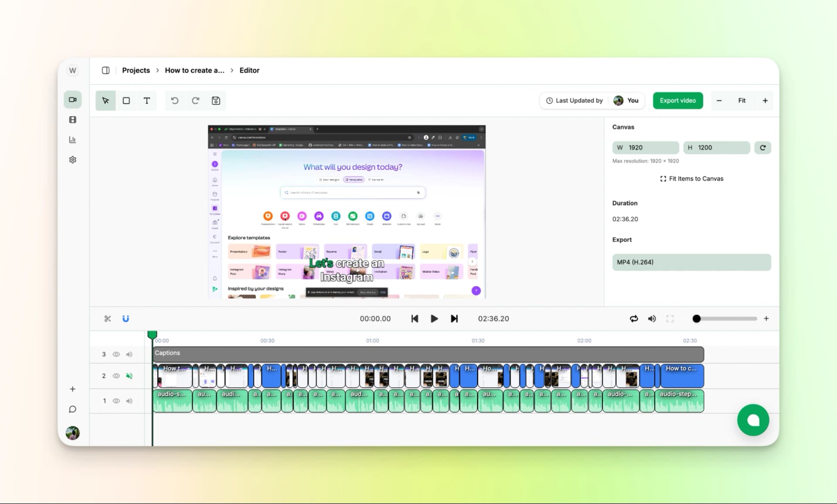The width and height of the screenshot is (837, 504).
Task: Open the settings gear in the sidebar
Action: pyautogui.click(x=72, y=159)
